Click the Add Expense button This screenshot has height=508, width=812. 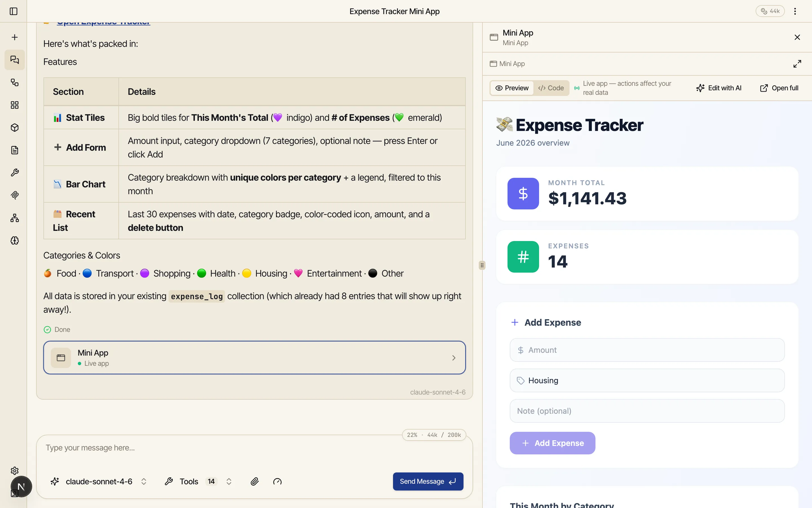[x=552, y=443]
